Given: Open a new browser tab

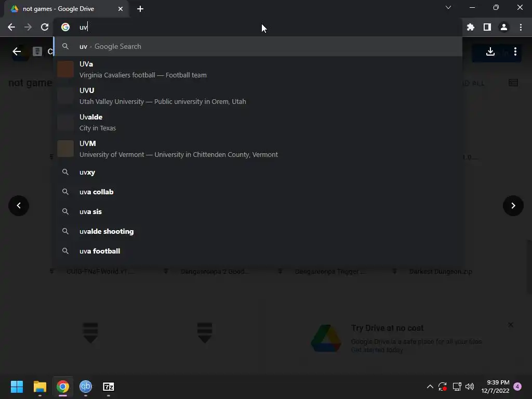Looking at the screenshot, I should 140,9.
